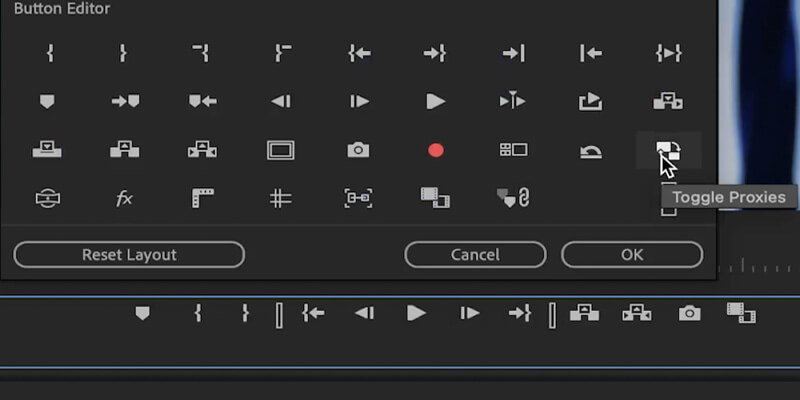Click the curved-arrow revert icon
This screenshot has width=800, height=400.
point(591,152)
